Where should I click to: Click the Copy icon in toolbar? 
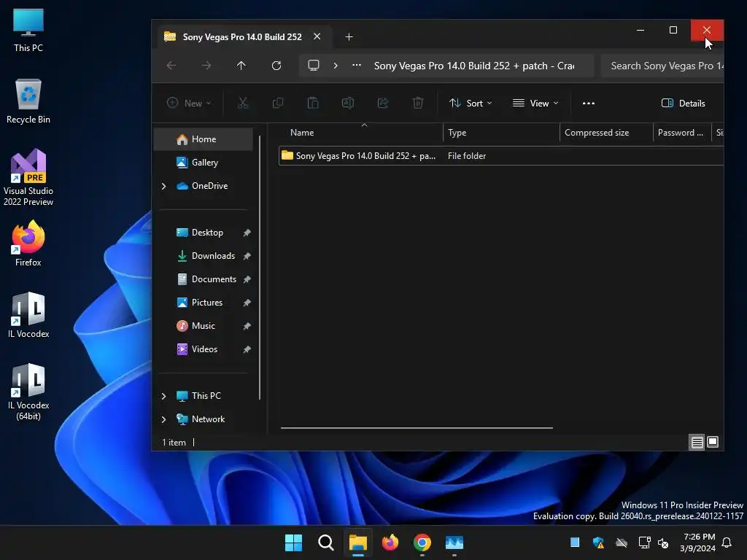click(x=278, y=103)
